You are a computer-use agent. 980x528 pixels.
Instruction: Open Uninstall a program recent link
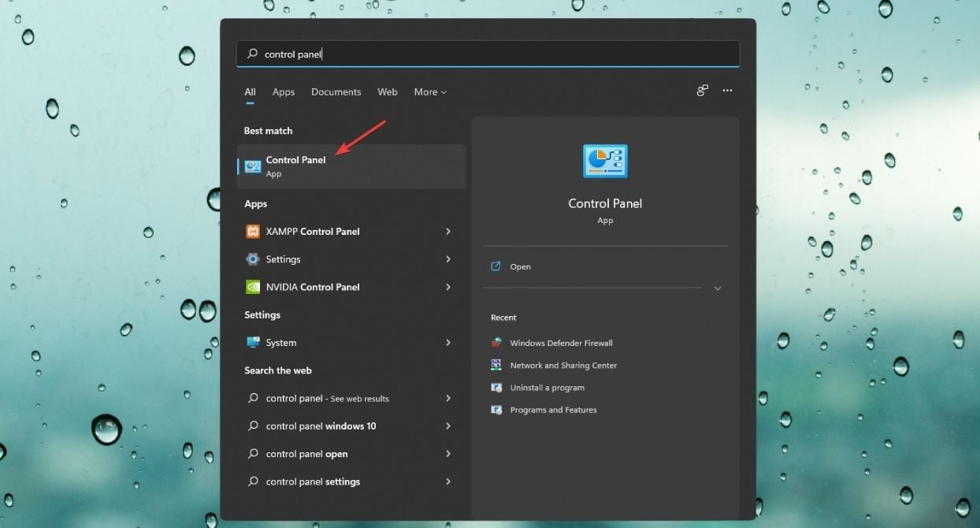[547, 388]
